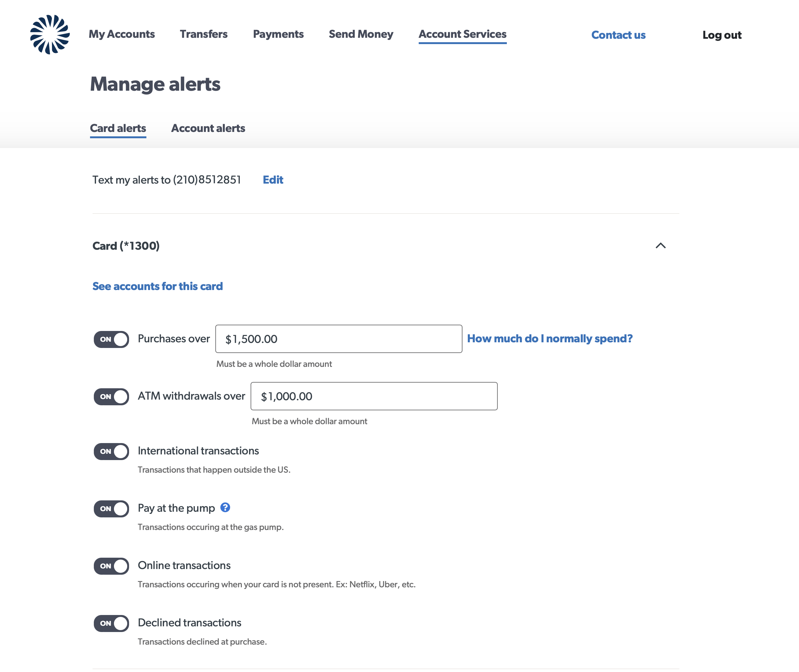Click the Send Money menu item
Image resolution: width=799 pixels, height=672 pixels.
361,34
